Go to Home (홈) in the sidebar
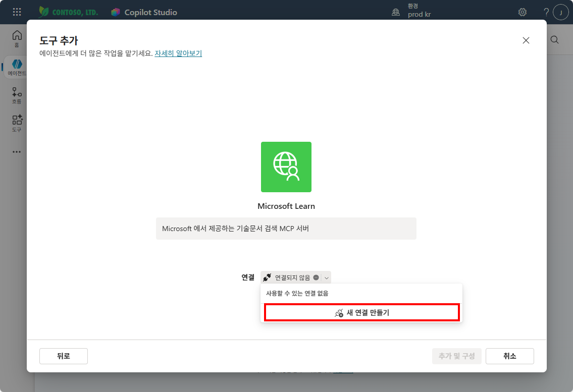The height and width of the screenshot is (392, 573). pos(17,39)
